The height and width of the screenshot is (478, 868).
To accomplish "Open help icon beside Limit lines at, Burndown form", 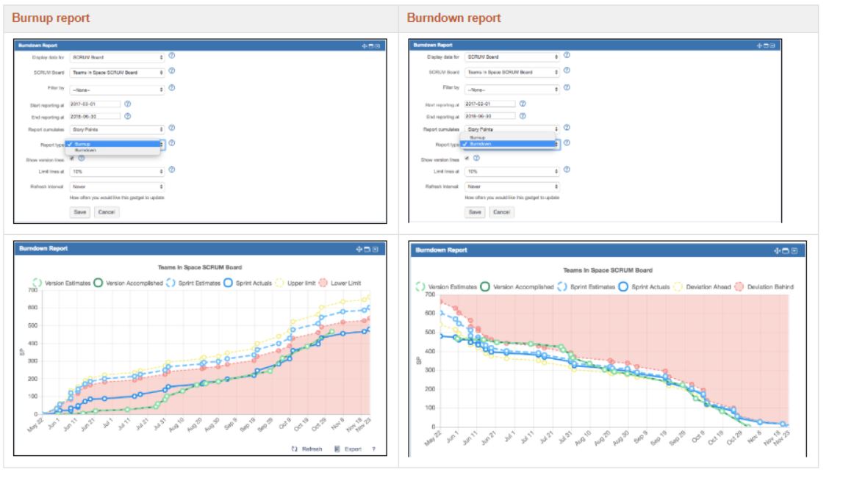I will tap(567, 170).
